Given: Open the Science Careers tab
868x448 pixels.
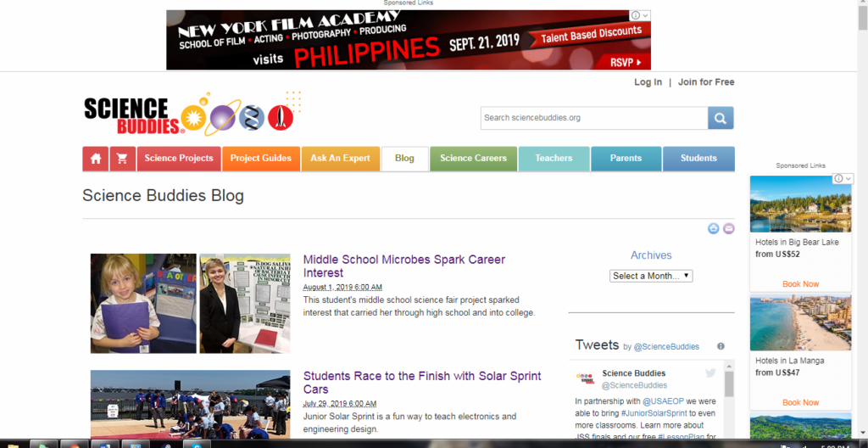Looking at the screenshot, I should 473,159.
